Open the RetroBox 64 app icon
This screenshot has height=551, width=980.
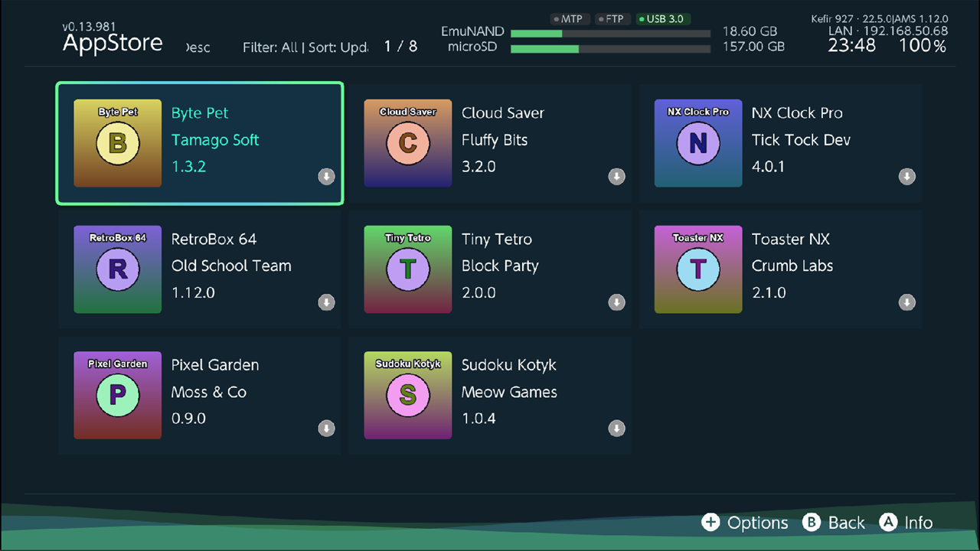click(117, 269)
